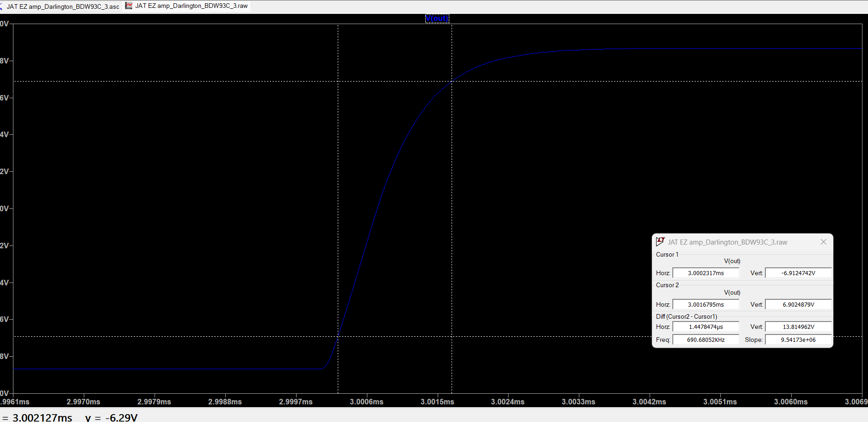The height and width of the screenshot is (422, 868).
Task: Click the Diff (Cursor2 - Cursor1) heading
Action: click(x=687, y=316)
